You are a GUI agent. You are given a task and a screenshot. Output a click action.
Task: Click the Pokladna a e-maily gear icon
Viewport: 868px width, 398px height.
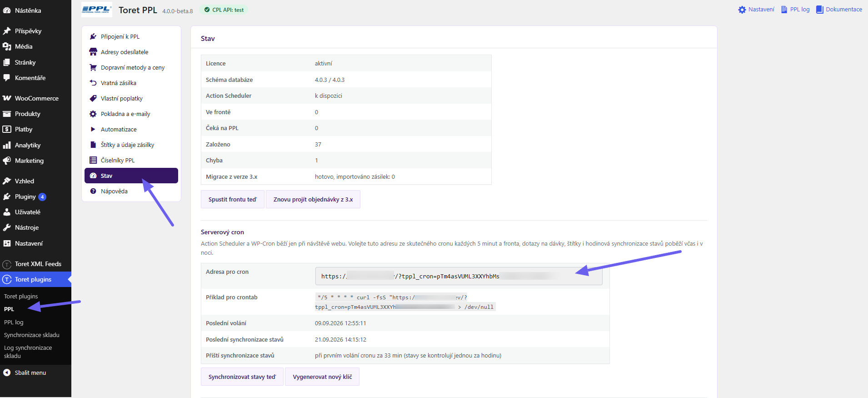point(93,114)
